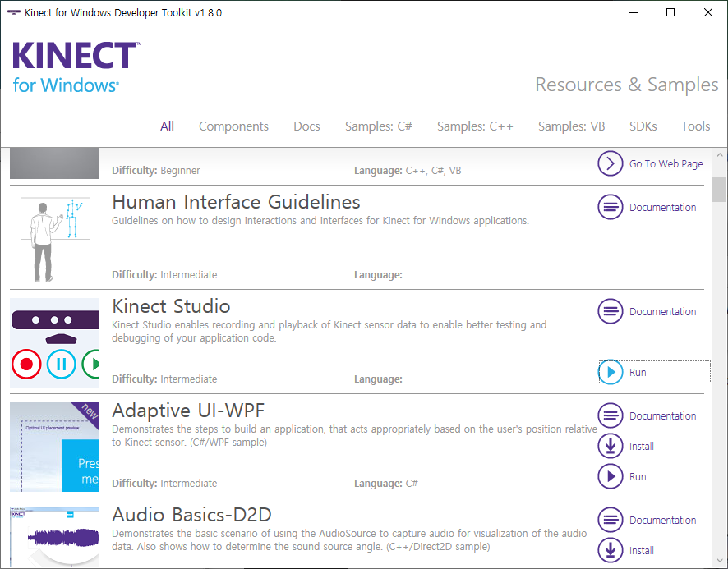Screen dimensions: 728x569
Task: Minimize the Developer Toolkit window
Action: [x=634, y=12]
